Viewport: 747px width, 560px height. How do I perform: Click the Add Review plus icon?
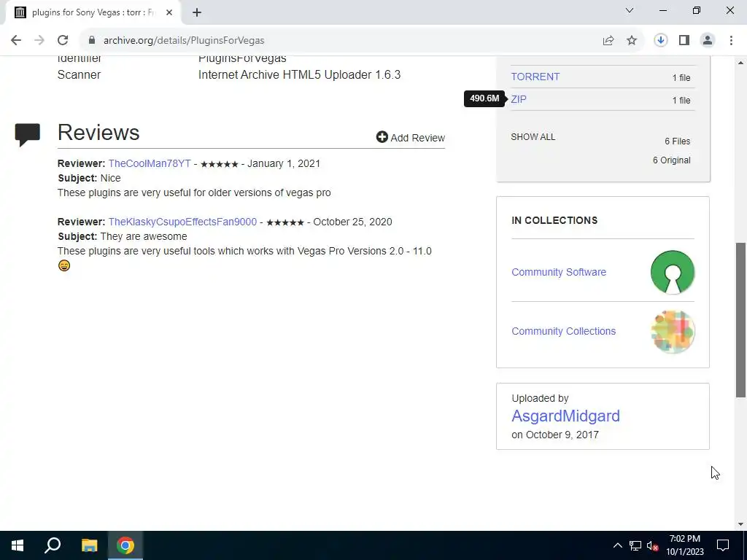click(382, 137)
